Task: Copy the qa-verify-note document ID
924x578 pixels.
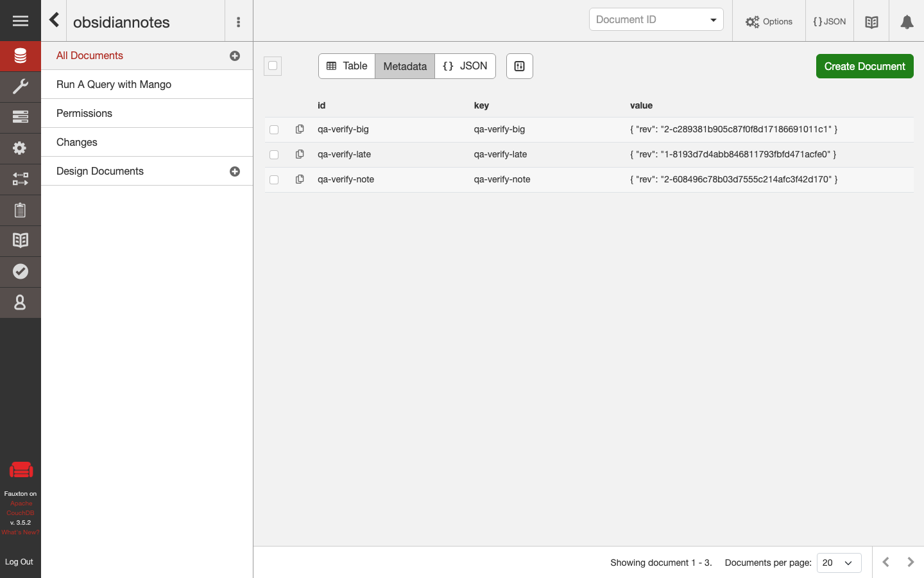Action: click(300, 179)
